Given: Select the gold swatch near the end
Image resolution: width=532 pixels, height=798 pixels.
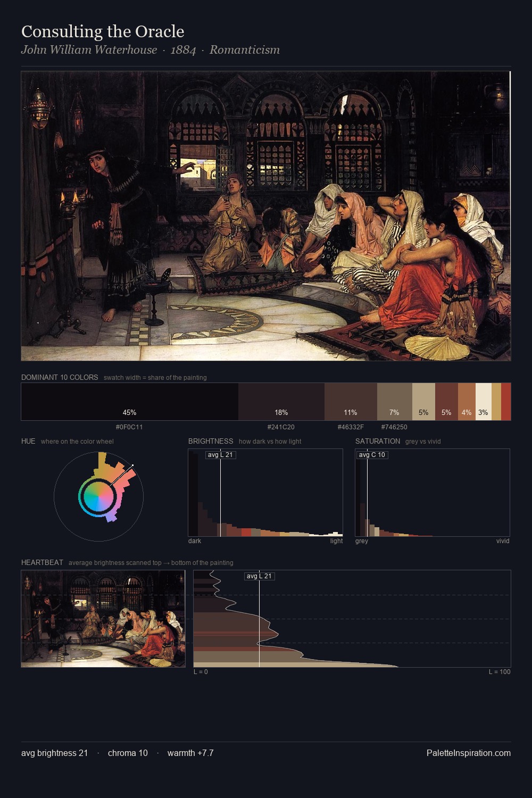Looking at the screenshot, I should pos(496,402).
